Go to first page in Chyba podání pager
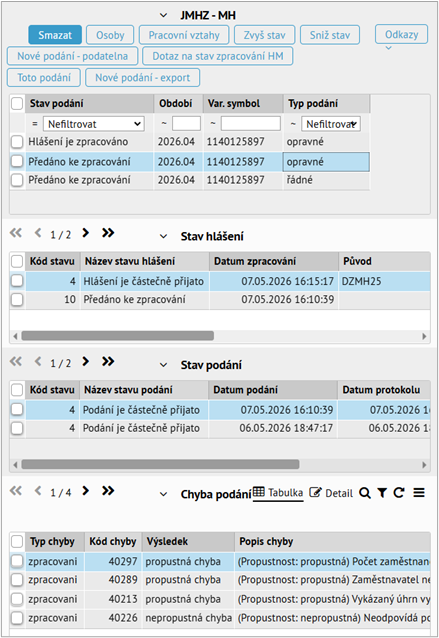The image size is (439, 638). click(16, 491)
